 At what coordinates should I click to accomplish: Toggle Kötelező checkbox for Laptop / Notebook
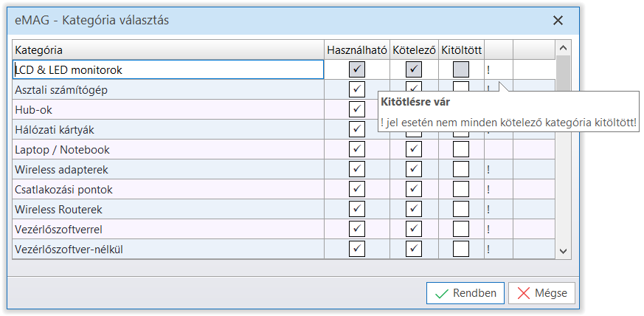[414, 150]
